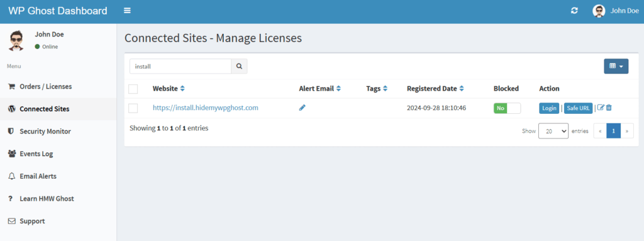
Task: Sort by Alert Email column arrows
Action: tap(339, 89)
